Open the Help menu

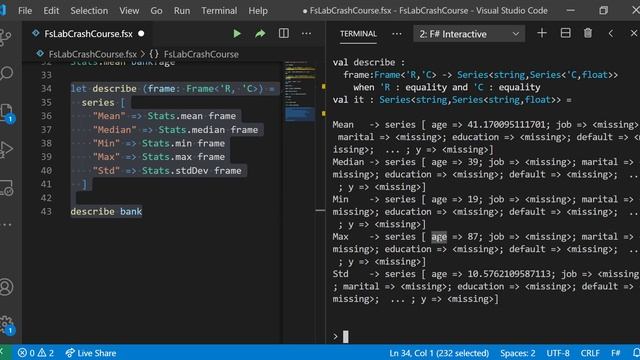(x=258, y=11)
